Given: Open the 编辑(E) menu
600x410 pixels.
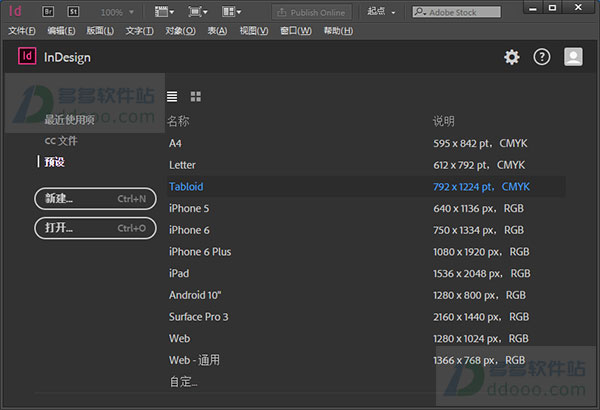Looking at the screenshot, I should [61, 31].
